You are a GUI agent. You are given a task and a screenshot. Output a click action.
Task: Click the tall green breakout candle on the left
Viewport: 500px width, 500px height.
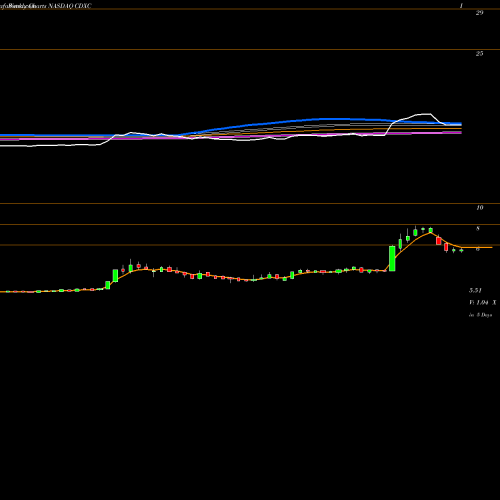tap(115, 276)
